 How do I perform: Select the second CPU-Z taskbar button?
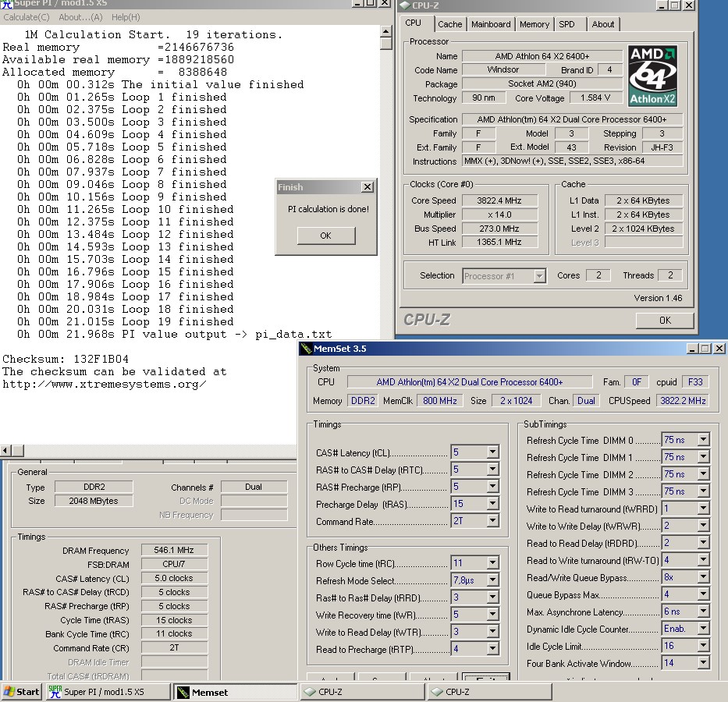490,692
